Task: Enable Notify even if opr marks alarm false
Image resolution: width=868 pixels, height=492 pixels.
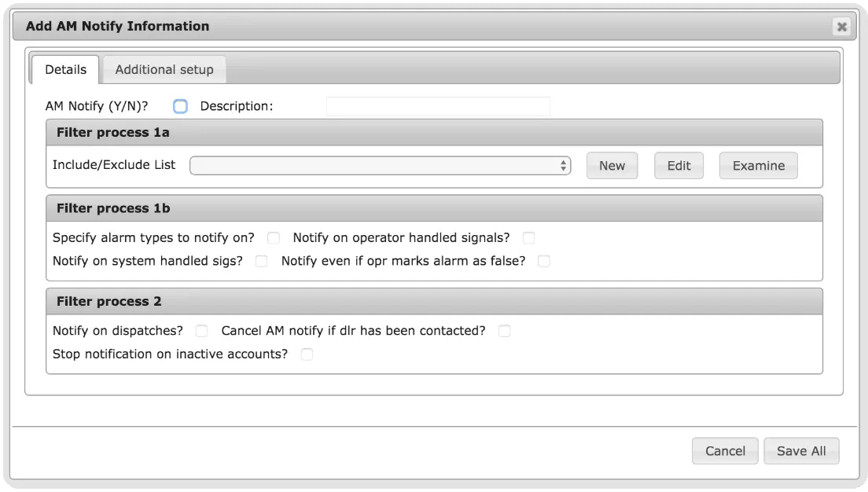Action: 544,261
